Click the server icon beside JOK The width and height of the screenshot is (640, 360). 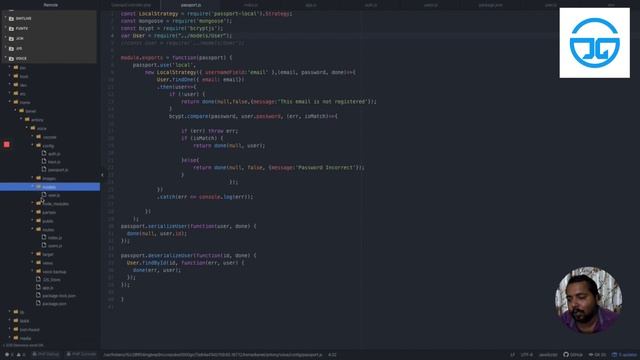click(11, 38)
